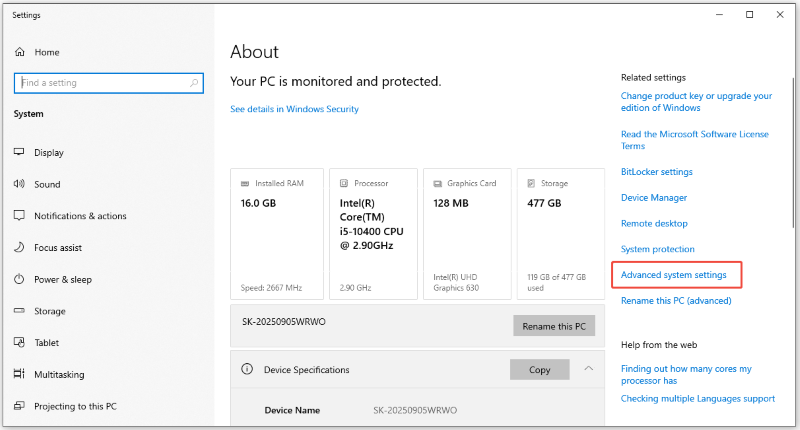Image resolution: width=800 pixels, height=430 pixels.
Task: Open See details in Windows Security
Action: point(294,109)
